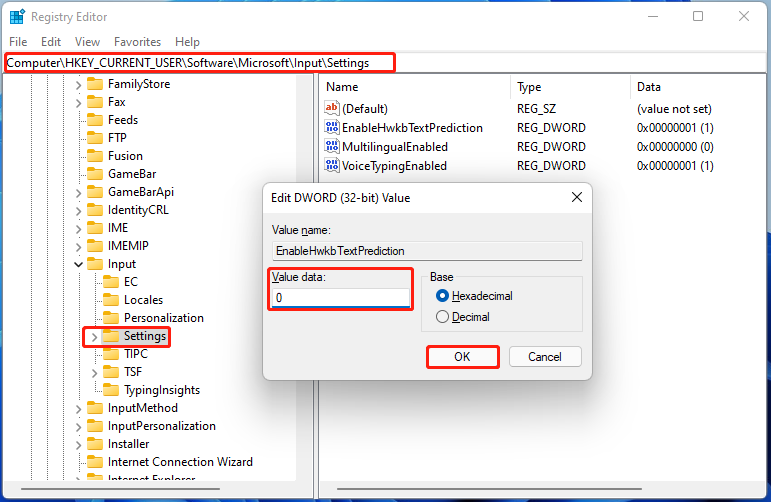Image resolution: width=771 pixels, height=502 pixels.
Task: Select the Decimal base option
Action: (443, 317)
